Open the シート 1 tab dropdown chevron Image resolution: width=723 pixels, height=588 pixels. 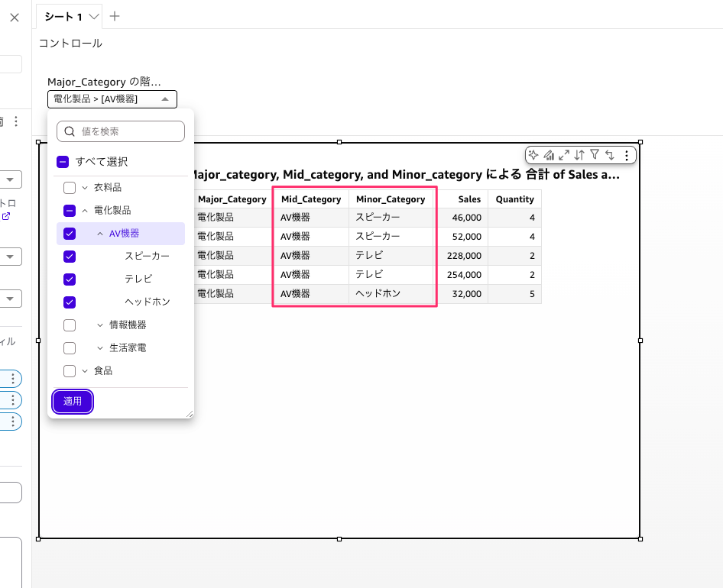point(94,17)
